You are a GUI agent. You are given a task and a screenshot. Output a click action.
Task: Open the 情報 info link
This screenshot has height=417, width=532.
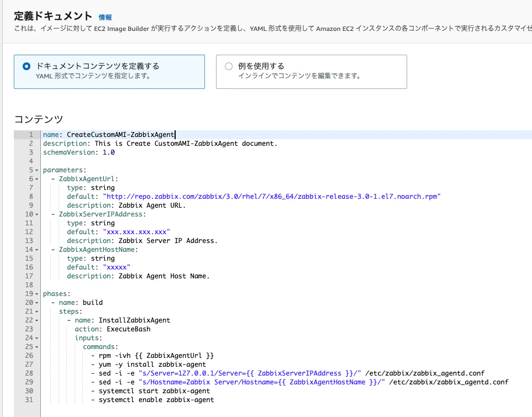(105, 17)
